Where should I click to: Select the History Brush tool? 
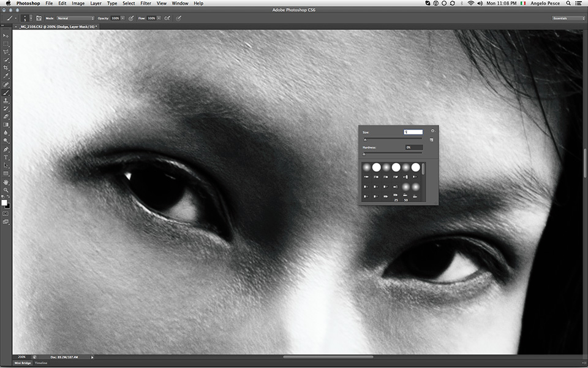tap(6, 109)
